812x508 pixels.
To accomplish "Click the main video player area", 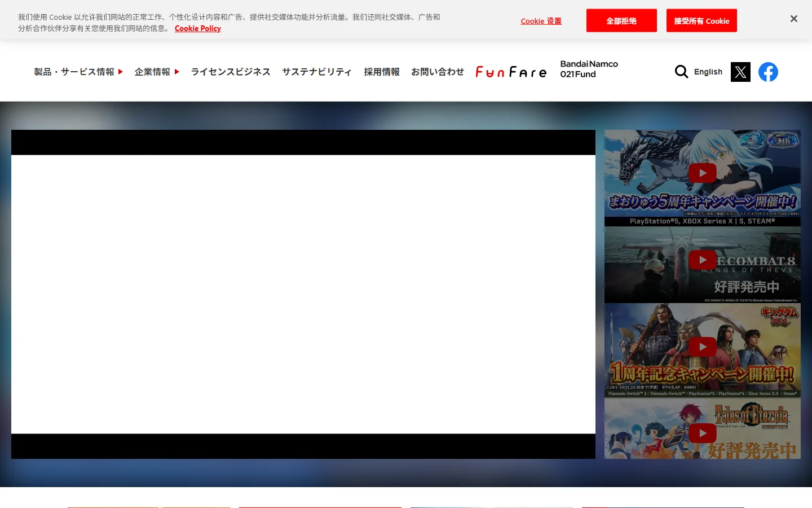I will (x=303, y=294).
